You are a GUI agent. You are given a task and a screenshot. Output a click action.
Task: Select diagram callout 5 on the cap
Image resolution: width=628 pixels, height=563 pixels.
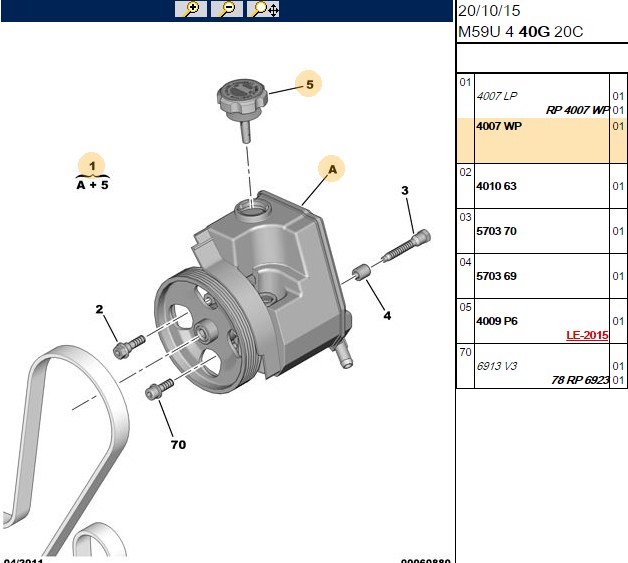tap(309, 84)
